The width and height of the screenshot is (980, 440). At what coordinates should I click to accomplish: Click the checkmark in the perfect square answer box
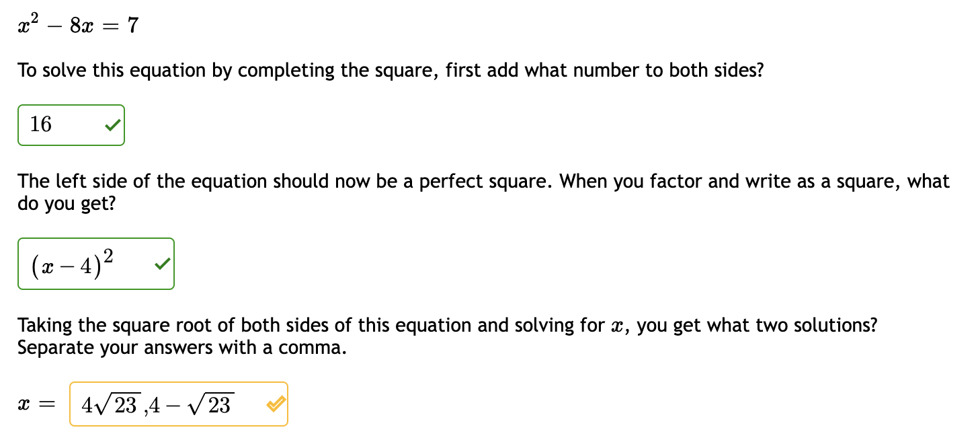pos(161,264)
